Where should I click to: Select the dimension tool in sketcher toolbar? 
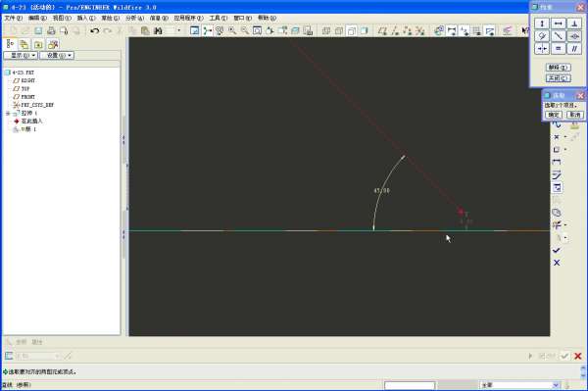pyautogui.click(x=557, y=162)
